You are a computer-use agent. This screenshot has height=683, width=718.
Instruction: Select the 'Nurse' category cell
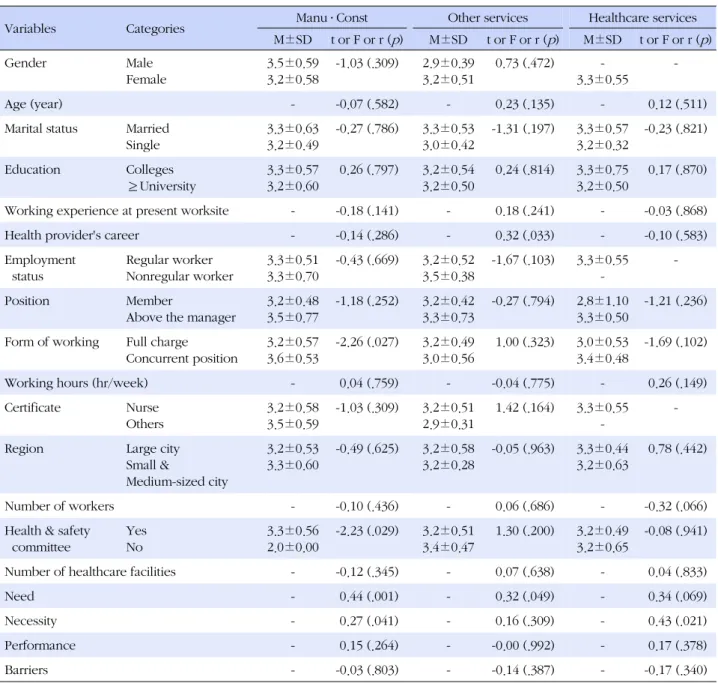point(142,407)
